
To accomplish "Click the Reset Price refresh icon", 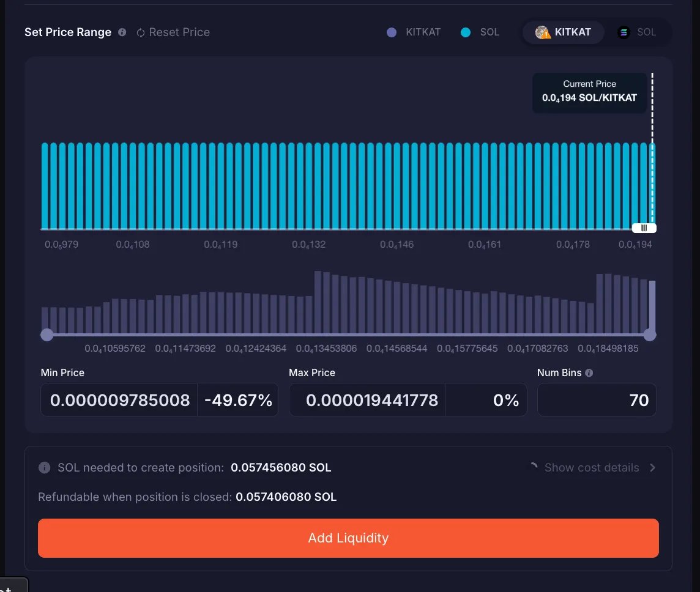I will [141, 32].
